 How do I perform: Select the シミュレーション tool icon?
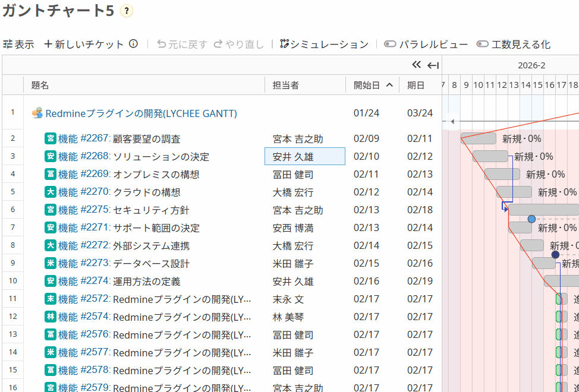pyautogui.click(x=283, y=43)
